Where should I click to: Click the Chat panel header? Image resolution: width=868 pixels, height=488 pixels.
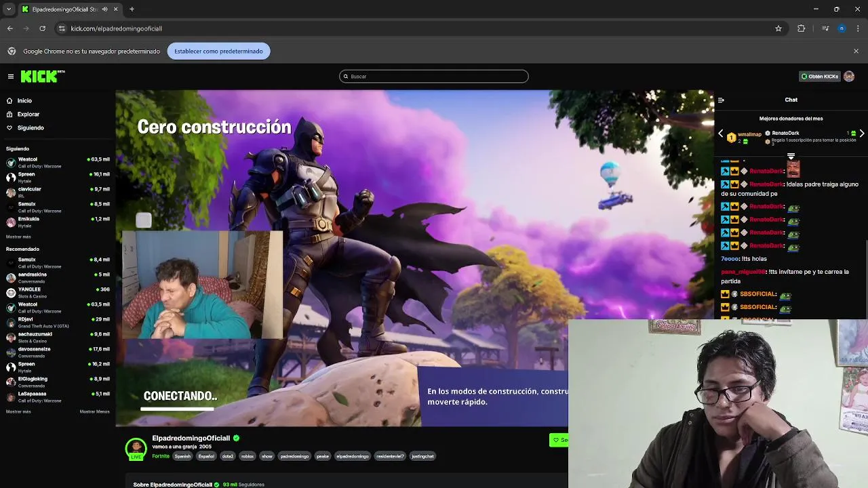[x=791, y=100]
